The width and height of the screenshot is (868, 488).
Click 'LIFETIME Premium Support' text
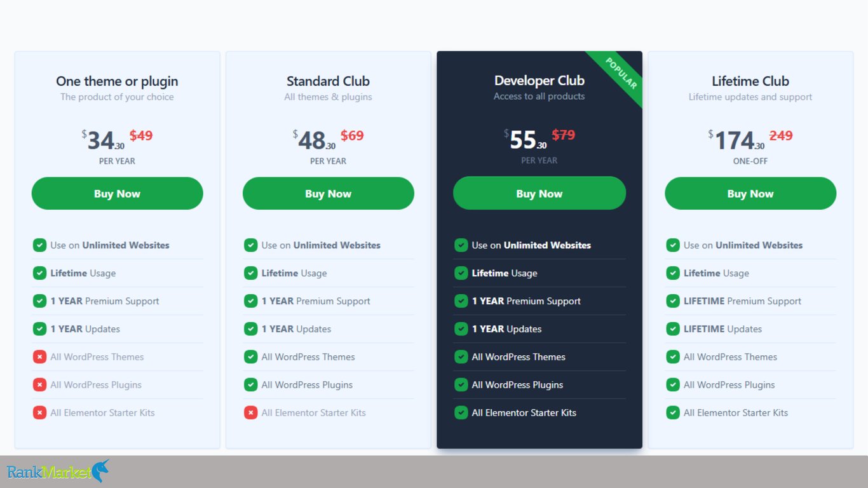coord(742,301)
